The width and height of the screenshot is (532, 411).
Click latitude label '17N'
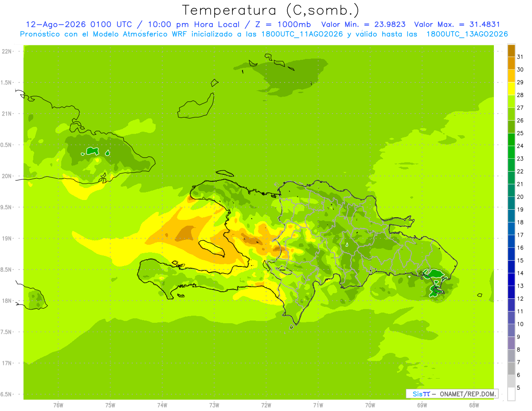point(7,363)
